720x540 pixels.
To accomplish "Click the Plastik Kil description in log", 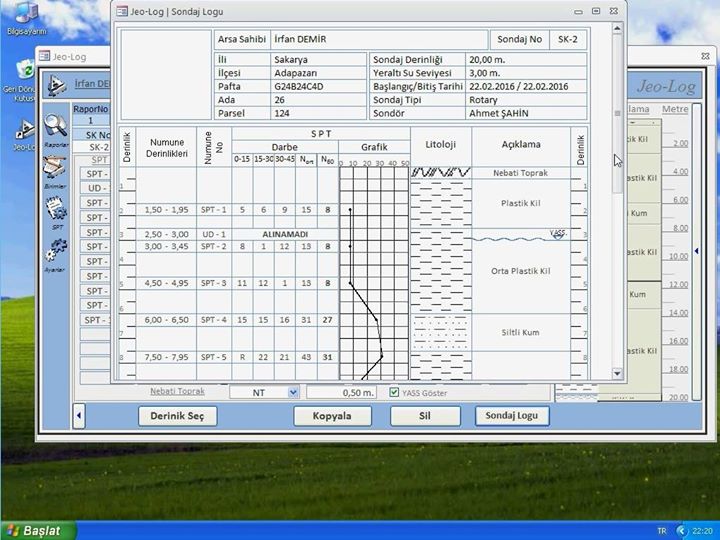I will tap(521, 203).
